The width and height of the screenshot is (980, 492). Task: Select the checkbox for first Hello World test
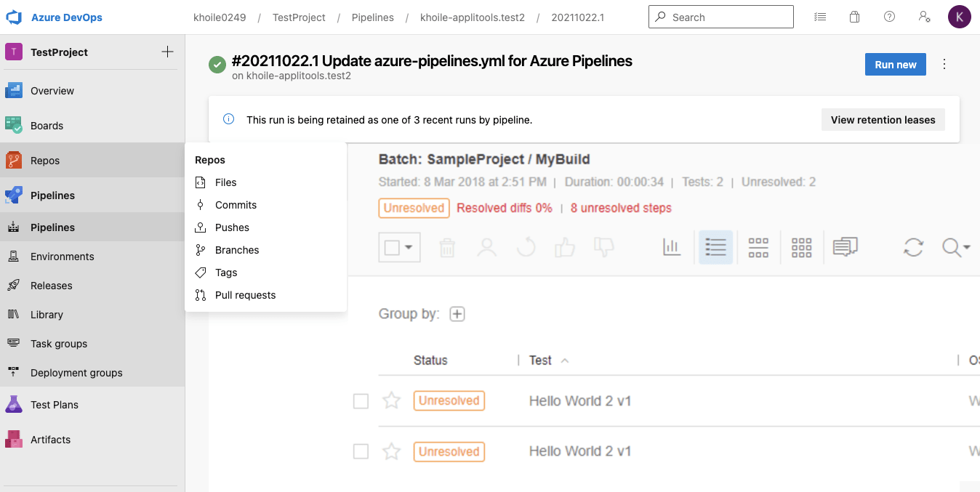pos(361,400)
